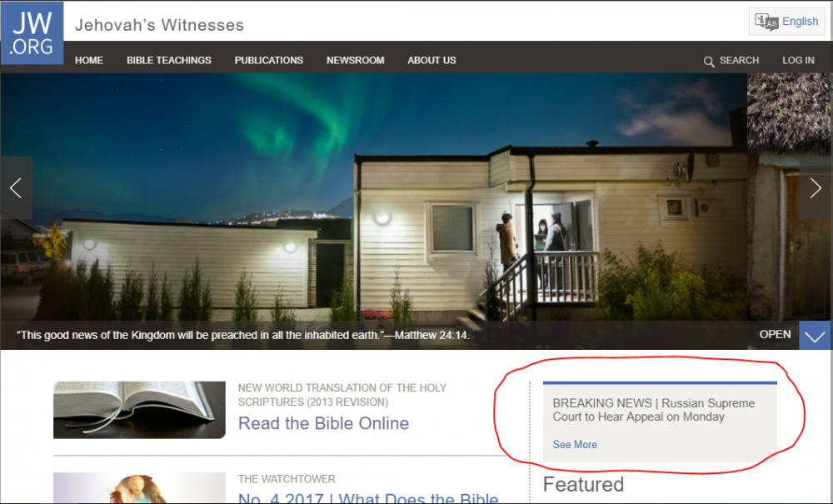
Task: Open the Watchtower No. 4 2017 link
Action: (x=368, y=497)
